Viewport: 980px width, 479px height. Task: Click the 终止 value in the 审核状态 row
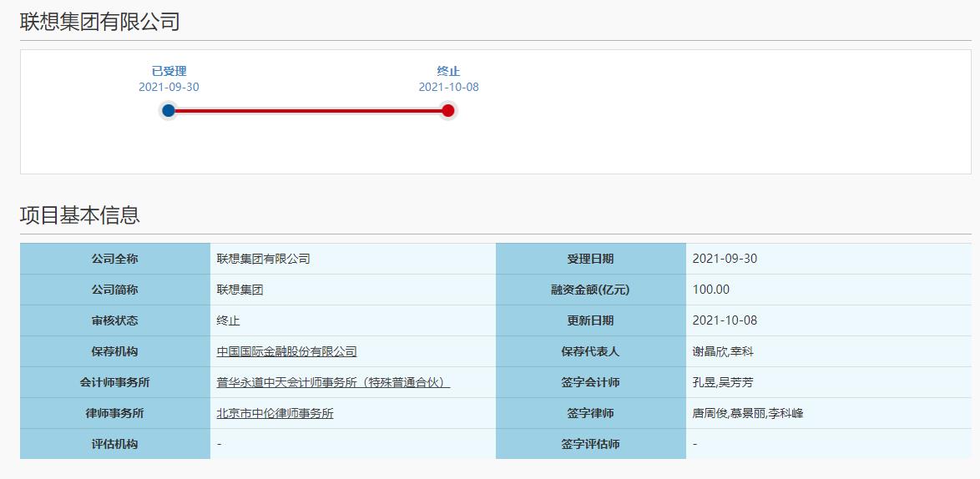pyautogui.click(x=228, y=320)
